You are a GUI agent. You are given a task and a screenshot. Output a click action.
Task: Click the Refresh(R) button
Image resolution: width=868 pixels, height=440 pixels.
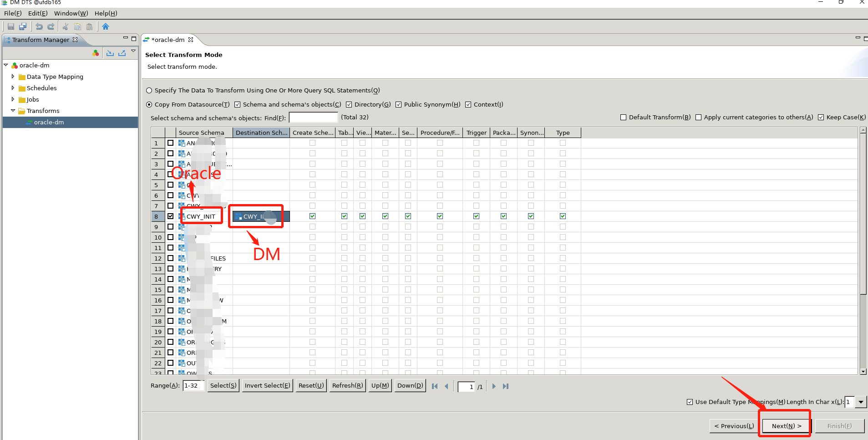(347, 386)
